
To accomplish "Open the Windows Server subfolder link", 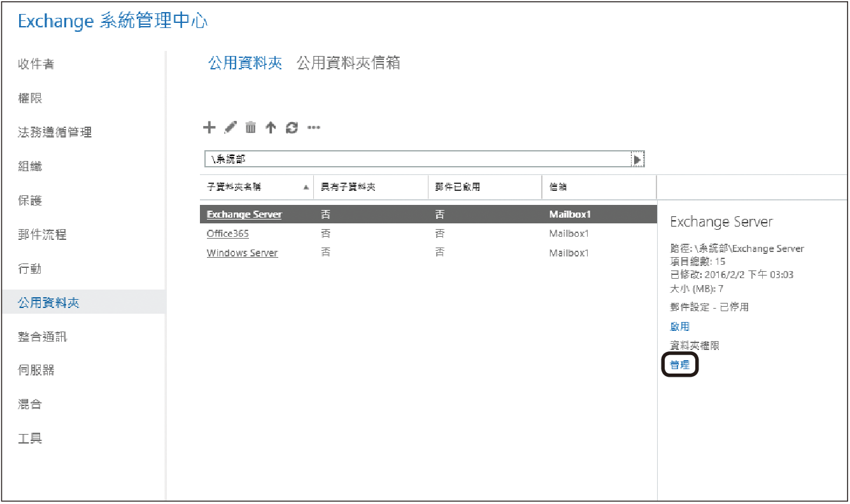I will 242,253.
